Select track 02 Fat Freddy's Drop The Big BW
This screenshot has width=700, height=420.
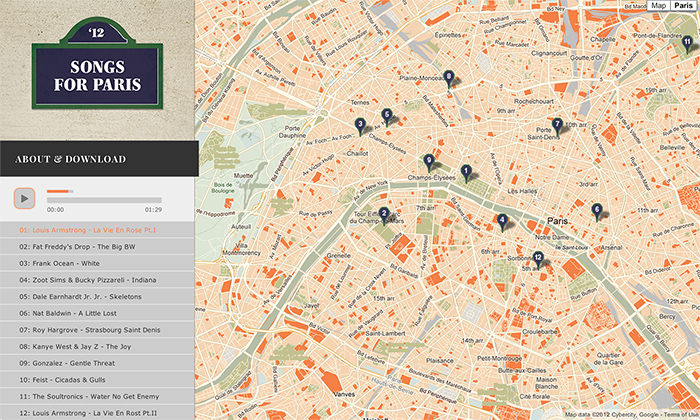click(97, 246)
